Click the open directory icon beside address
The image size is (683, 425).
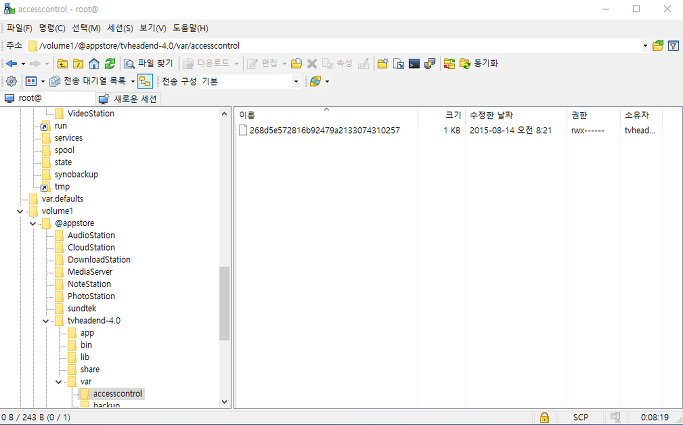(x=658, y=46)
